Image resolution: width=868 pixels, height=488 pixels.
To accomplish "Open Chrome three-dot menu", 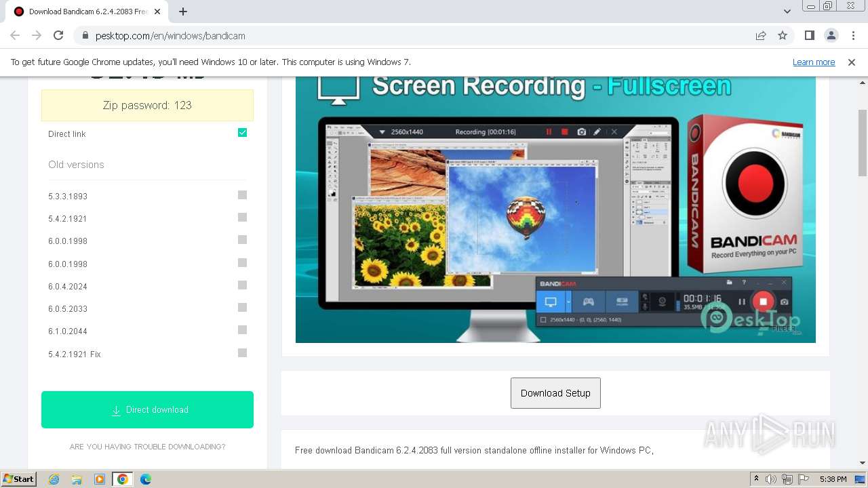I will (x=853, y=35).
